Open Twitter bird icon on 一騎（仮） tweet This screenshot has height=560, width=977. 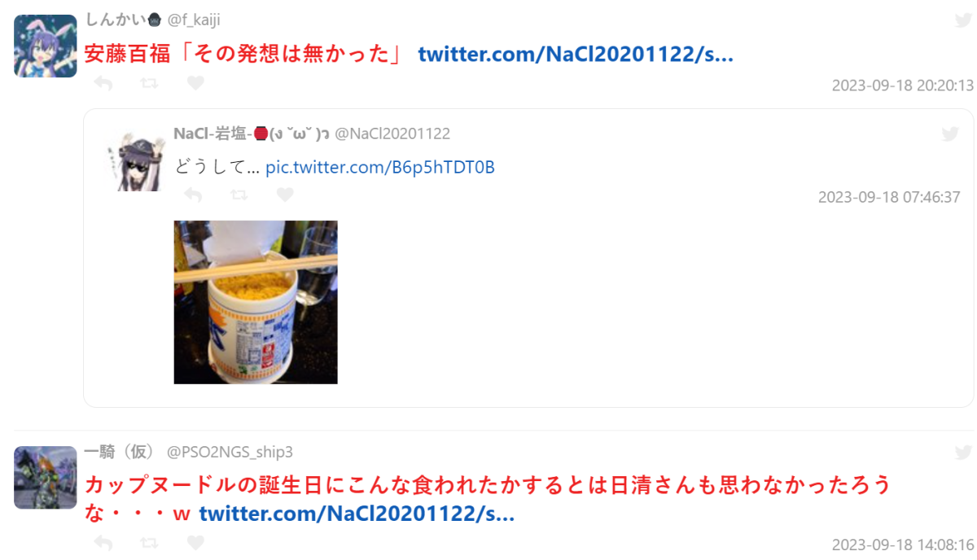(963, 453)
